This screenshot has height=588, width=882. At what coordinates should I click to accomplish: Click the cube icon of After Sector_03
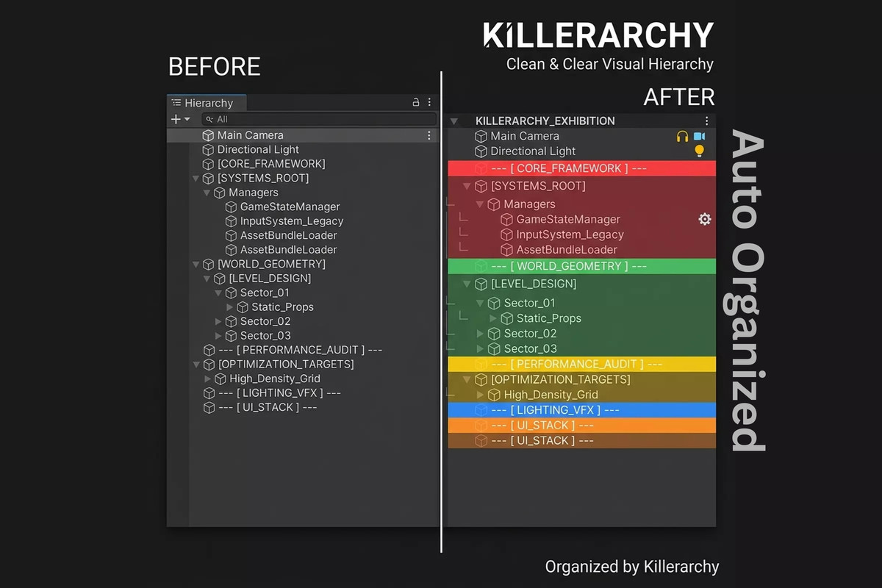pyautogui.click(x=493, y=348)
